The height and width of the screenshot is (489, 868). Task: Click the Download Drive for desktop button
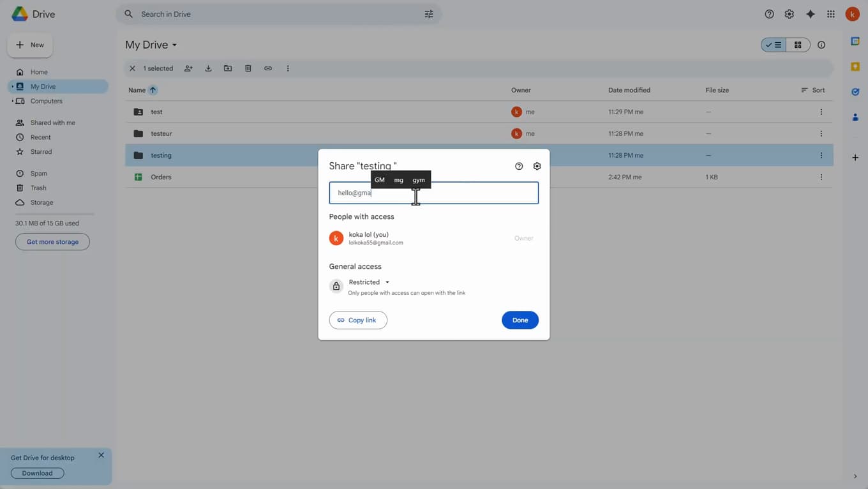(38, 473)
